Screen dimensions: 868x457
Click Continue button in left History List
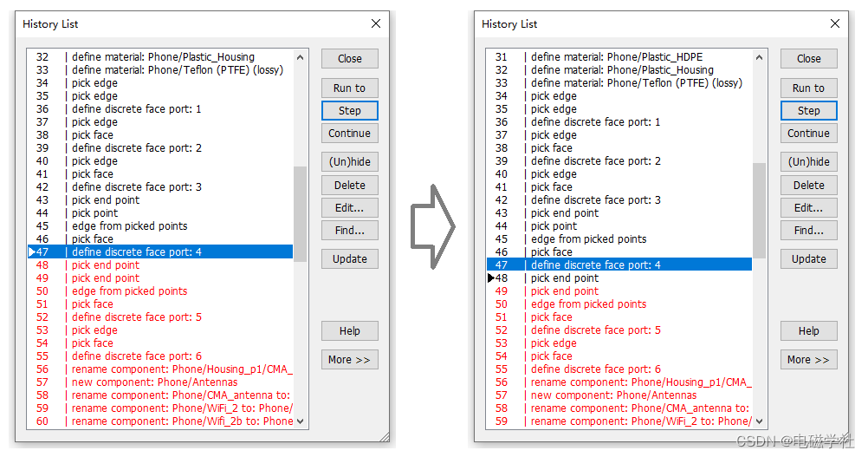(349, 134)
